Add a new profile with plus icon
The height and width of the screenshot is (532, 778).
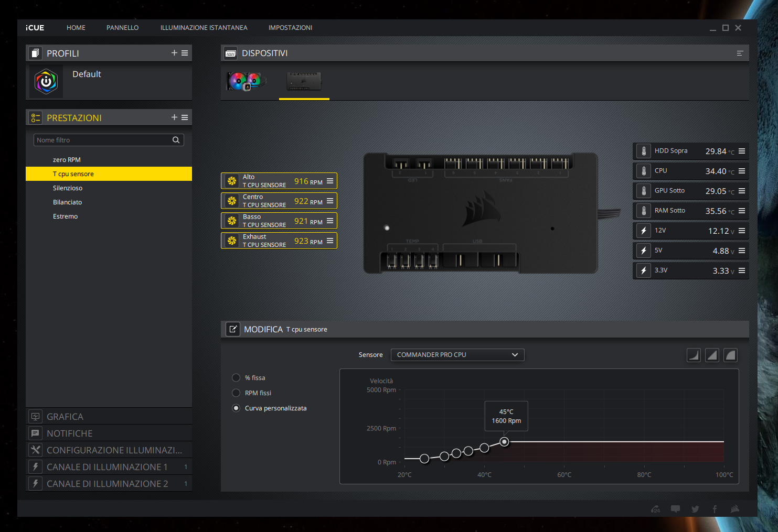[174, 53]
